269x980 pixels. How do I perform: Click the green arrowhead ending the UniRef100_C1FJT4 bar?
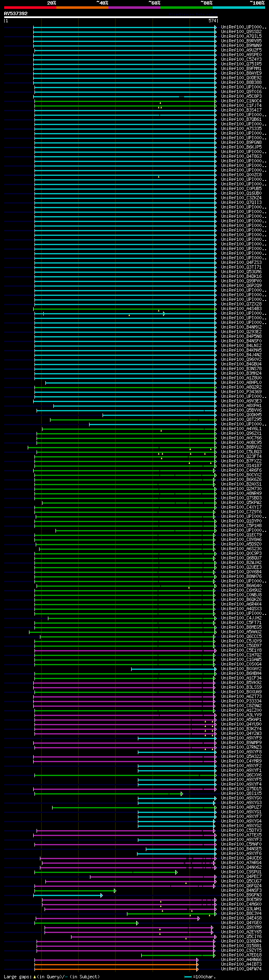[216, 106]
